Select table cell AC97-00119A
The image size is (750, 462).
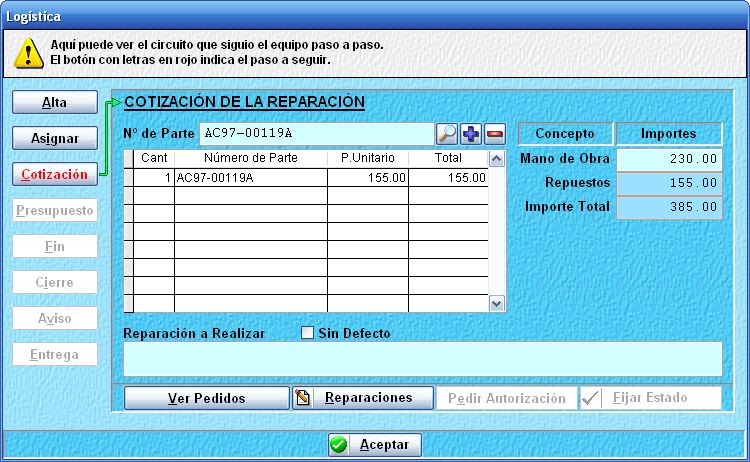(x=251, y=178)
